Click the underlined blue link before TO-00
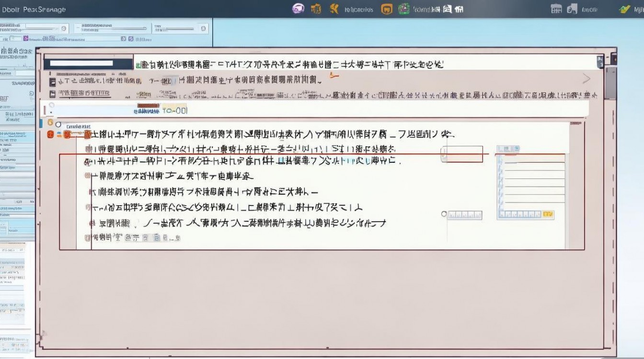This screenshot has width=644, height=359. coord(147,111)
